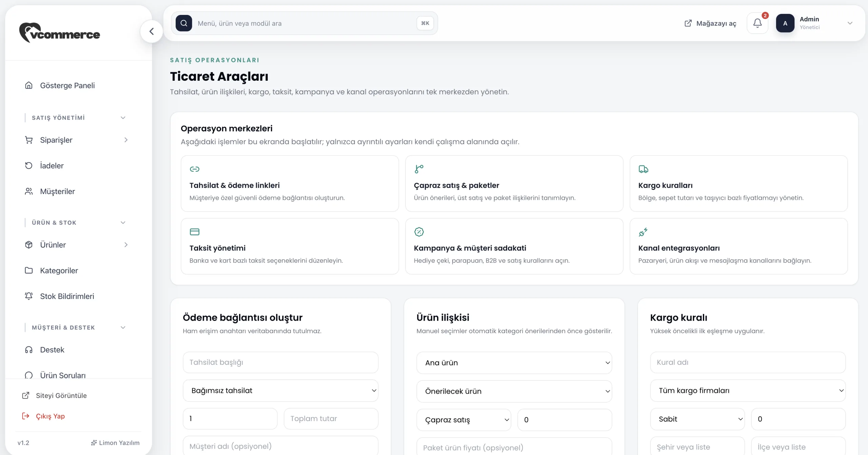The image size is (868, 455).
Task: Click the notification bell icon
Action: click(757, 23)
